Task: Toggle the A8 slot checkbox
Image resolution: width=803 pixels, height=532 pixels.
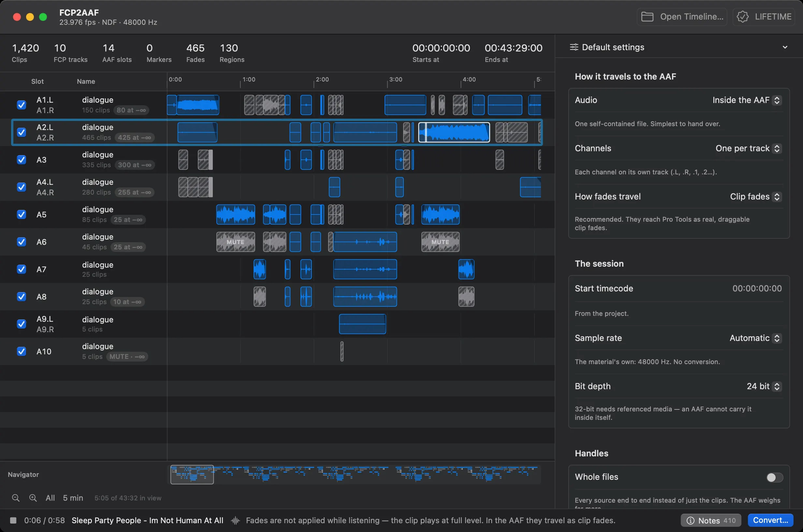Action: (x=22, y=297)
